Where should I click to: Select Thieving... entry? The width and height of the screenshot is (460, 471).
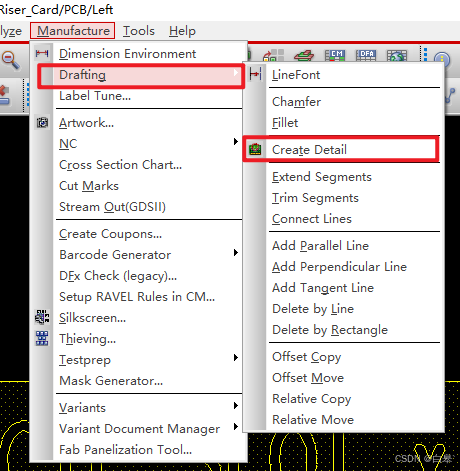click(87, 339)
